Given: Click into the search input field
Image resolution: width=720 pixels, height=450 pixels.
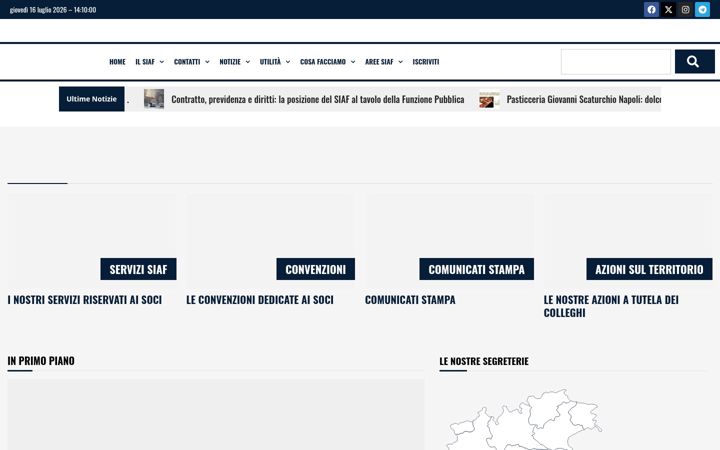Looking at the screenshot, I should [616, 62].
